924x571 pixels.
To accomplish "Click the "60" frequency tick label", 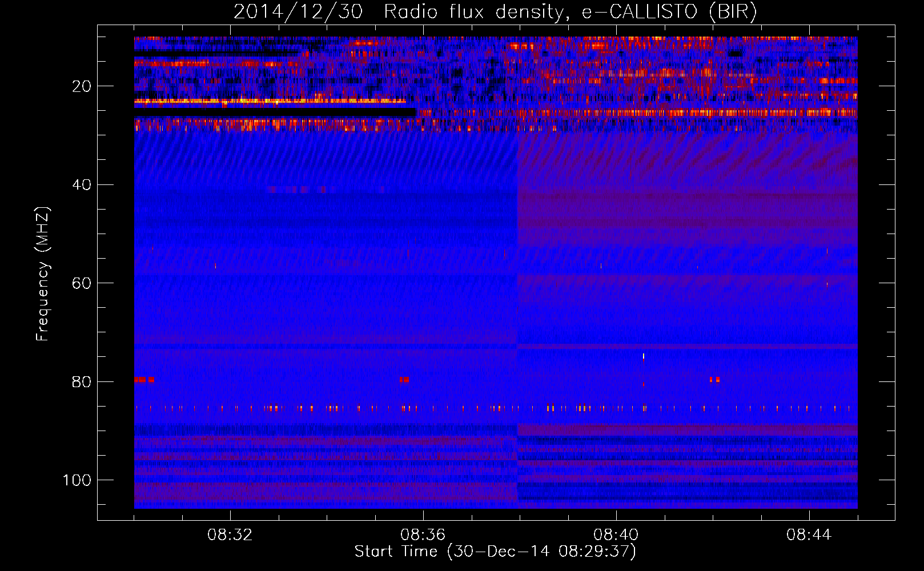I will [x=82, y=283].
